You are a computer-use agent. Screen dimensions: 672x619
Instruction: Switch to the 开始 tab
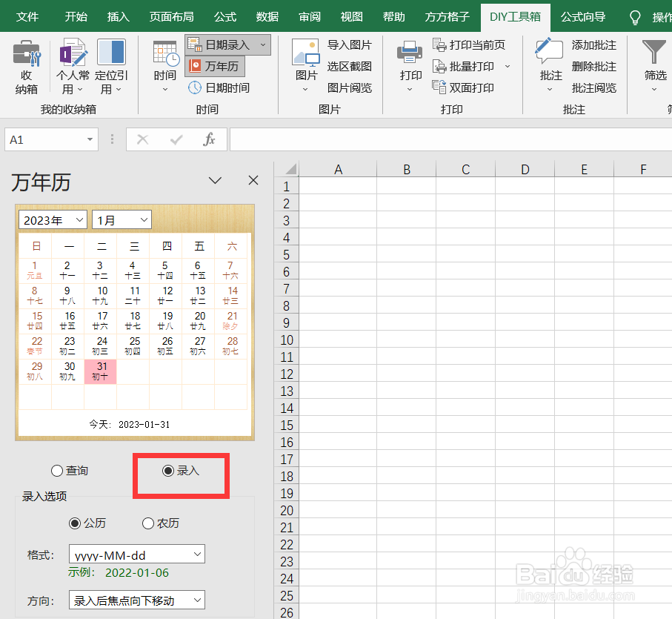(x=76, y=17)
